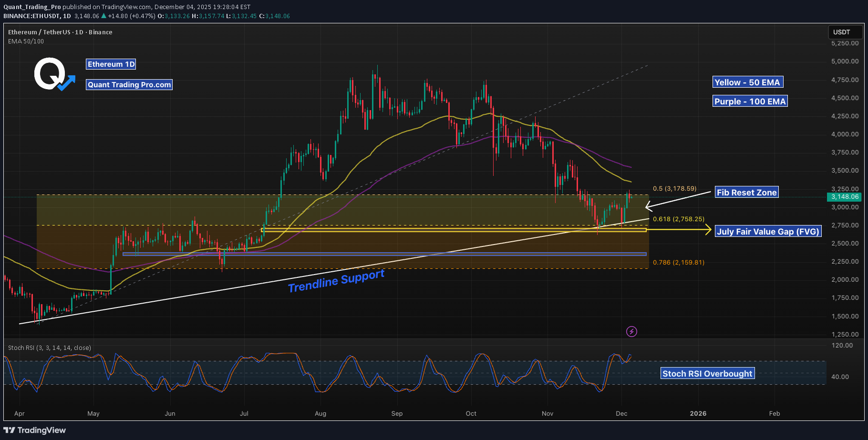Select the Ethereum 1D label
The height and width of the screenshot is (440, 868).
tap(111, 64)
